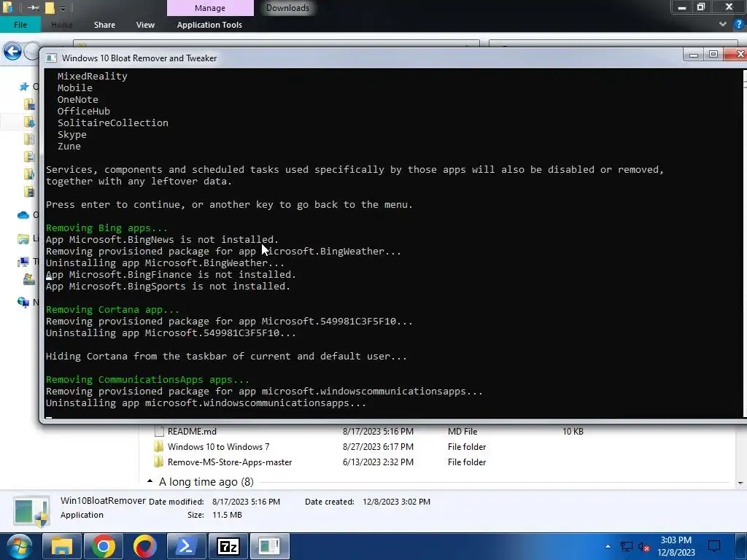This screenshot has height=560, width=747.
Task: Switch to the View ribbon tab
Action: pos(145,25)
